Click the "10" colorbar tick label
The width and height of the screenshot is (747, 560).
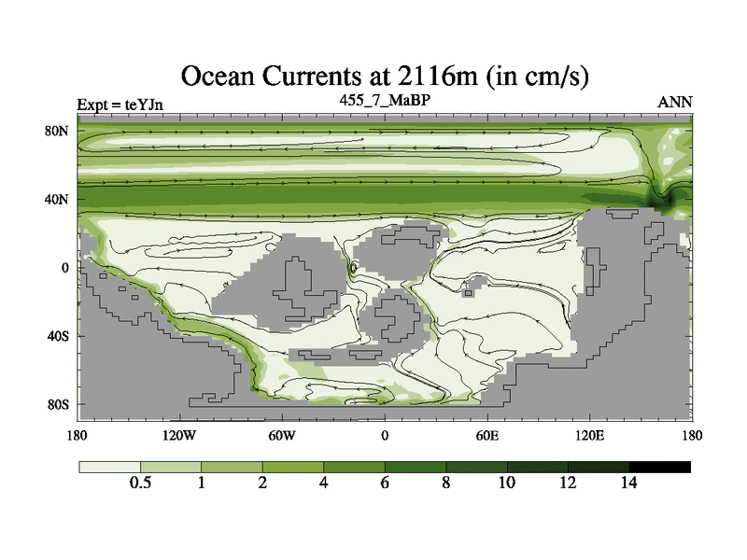click(506, 483)
